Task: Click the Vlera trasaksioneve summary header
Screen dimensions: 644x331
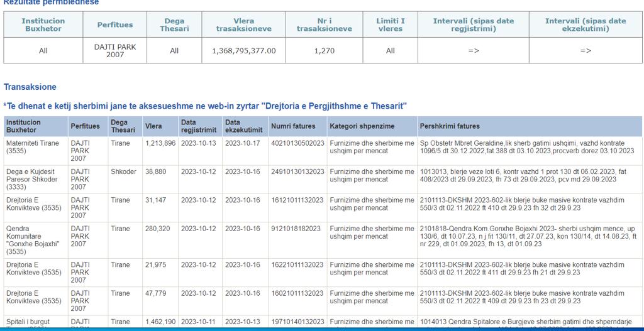Action: click(244, 24)
